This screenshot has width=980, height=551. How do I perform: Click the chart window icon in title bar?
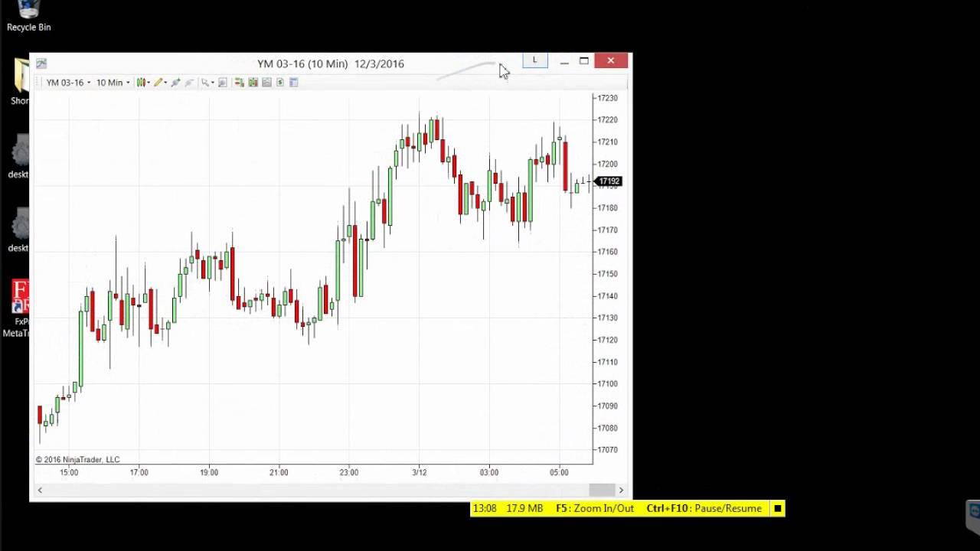pos(41,64)
